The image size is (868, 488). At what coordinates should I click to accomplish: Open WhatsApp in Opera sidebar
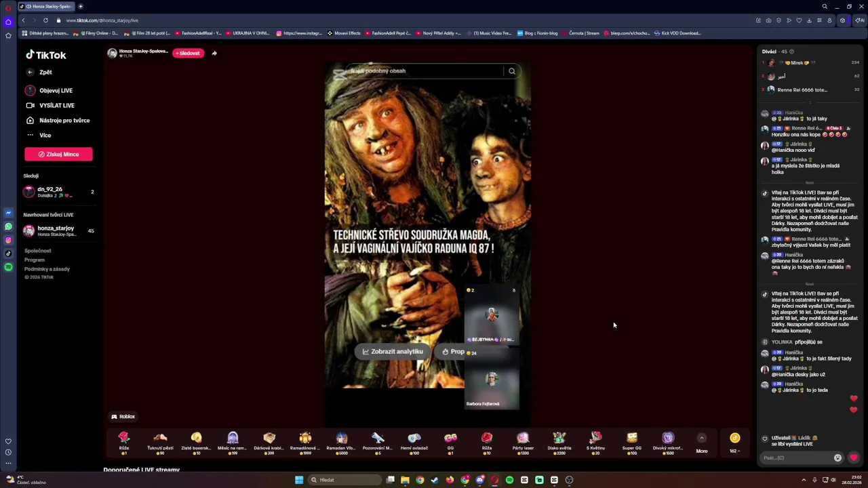point(8,226)
